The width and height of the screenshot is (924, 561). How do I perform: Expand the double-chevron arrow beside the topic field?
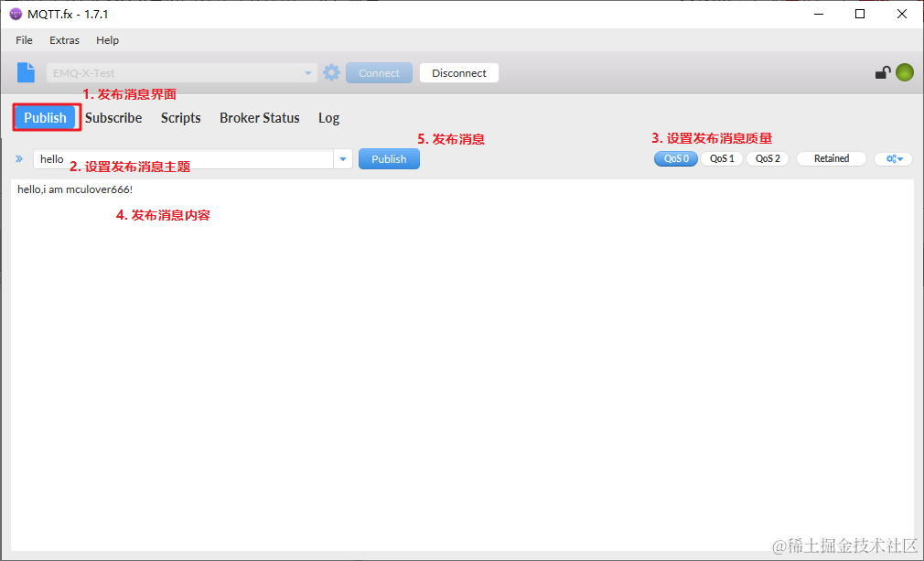(x=19, y=158)
